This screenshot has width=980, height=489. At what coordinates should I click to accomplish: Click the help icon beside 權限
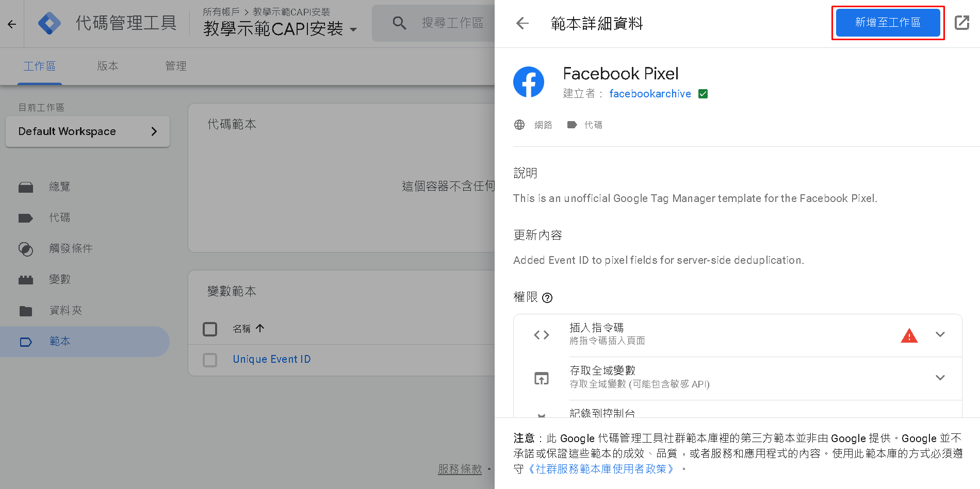[548, 298]
